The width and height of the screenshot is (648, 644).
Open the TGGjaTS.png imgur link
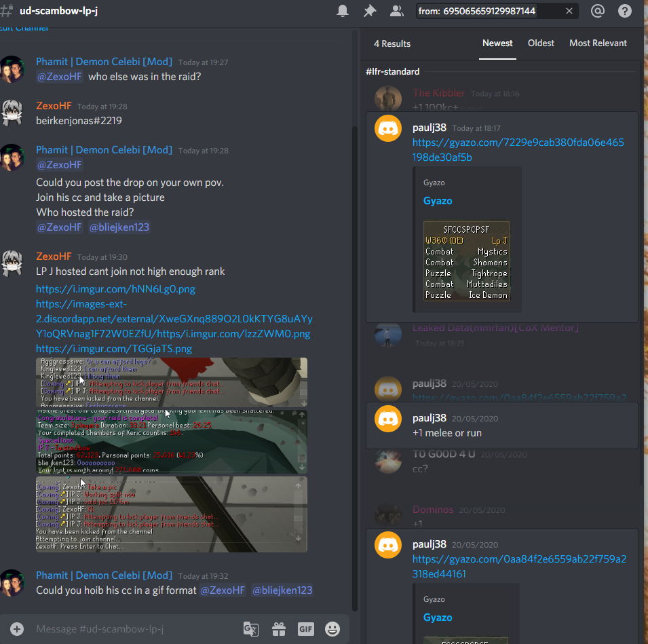114,348
